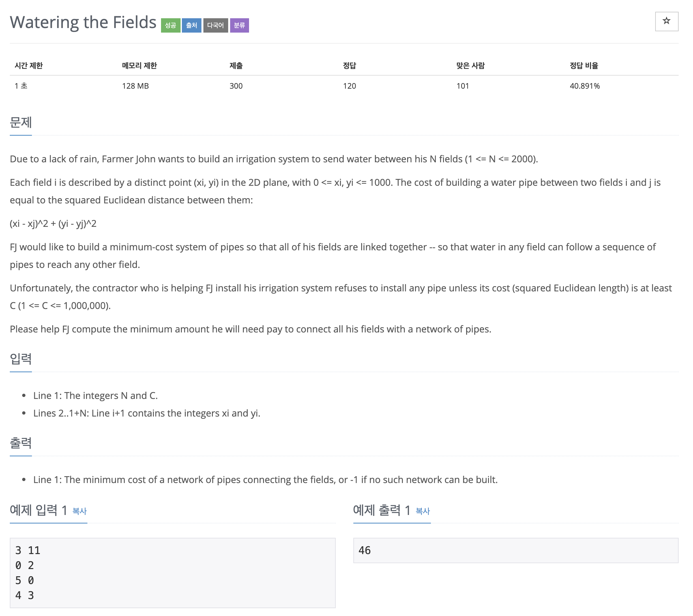Click the Watering the Fields title

coord(83,22)
